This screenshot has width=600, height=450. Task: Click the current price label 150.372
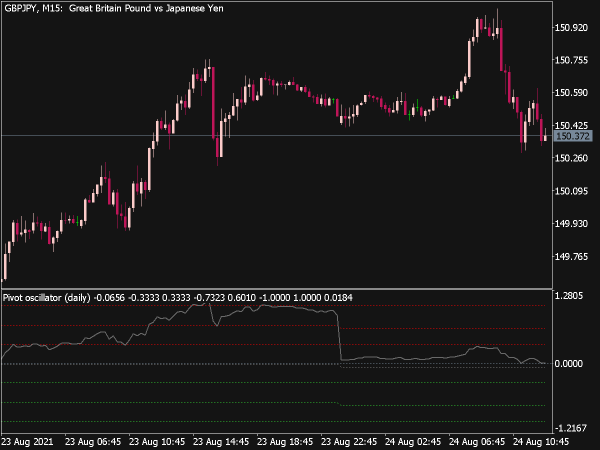click(572, 136)
